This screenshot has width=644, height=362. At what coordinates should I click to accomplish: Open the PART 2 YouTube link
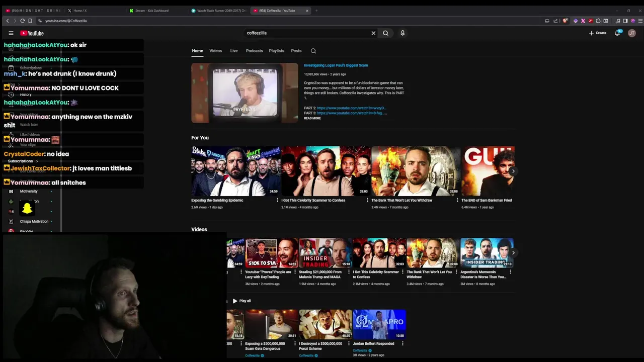tap(351, 108)
